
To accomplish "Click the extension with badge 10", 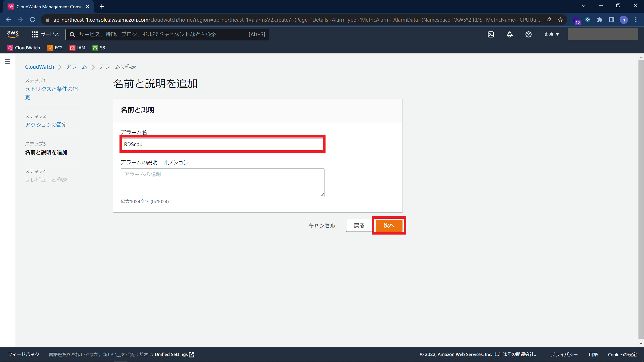I will click(x=576, y=20).
